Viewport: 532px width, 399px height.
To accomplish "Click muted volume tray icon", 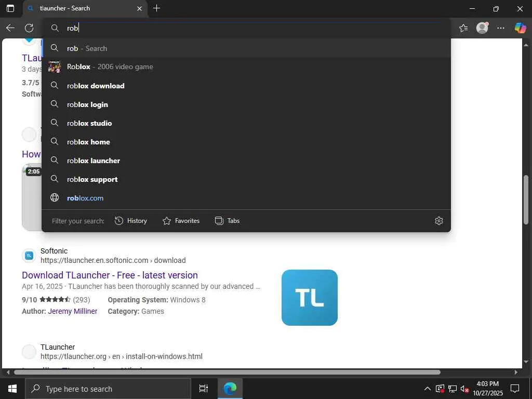I will 464,389.
